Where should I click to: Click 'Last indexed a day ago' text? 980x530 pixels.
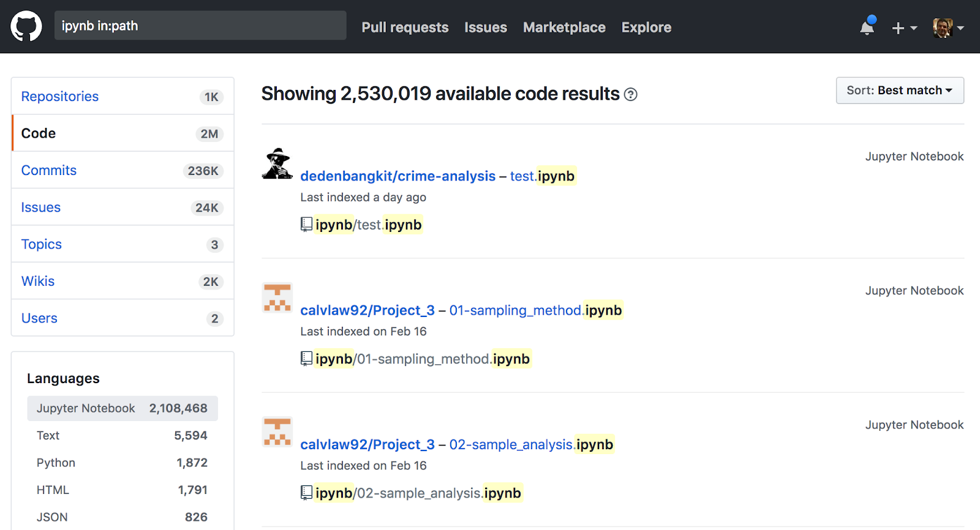click(x=363, y=197)
